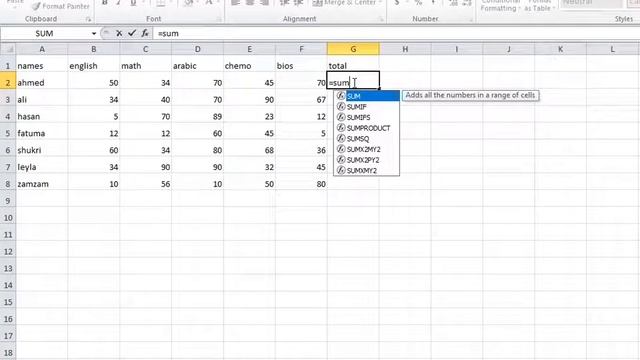Select row 2 header
640x360 pixels.
click(x=8, y=82)
